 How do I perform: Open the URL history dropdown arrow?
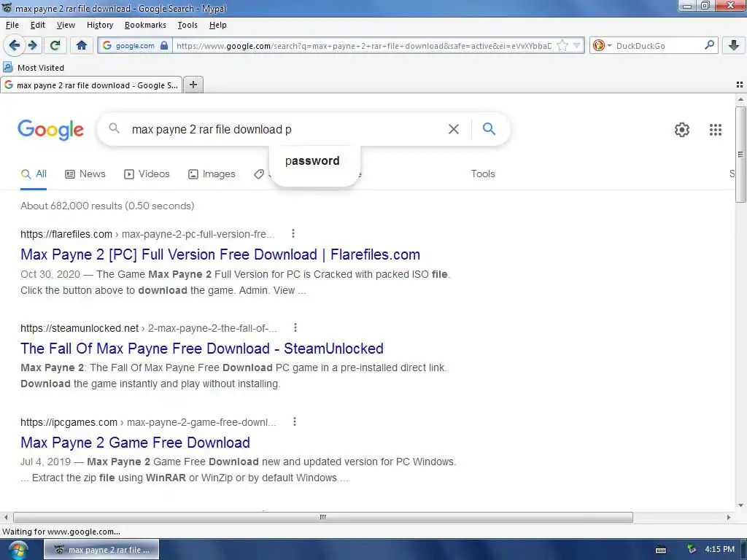click(x=576, y=46)
